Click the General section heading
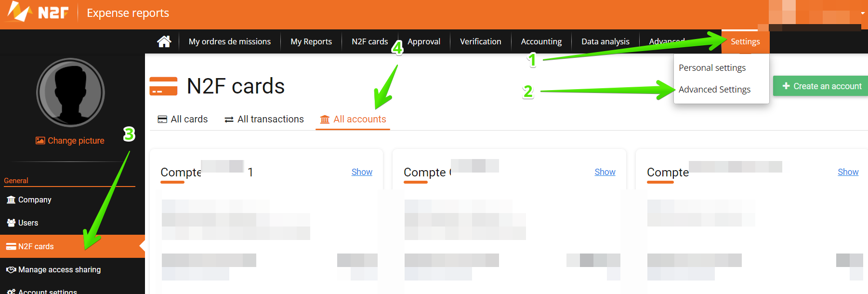Screen dimensions: 868x294 (x=16, y=181)
